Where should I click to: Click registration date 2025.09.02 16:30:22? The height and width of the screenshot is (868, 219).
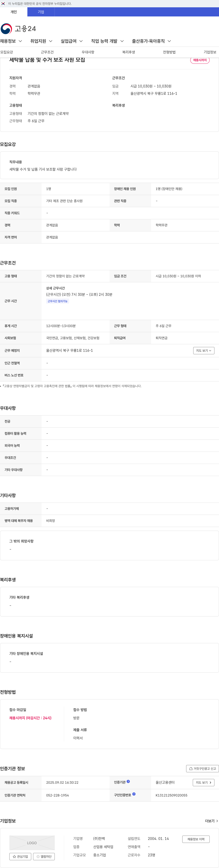coord(62,782)
